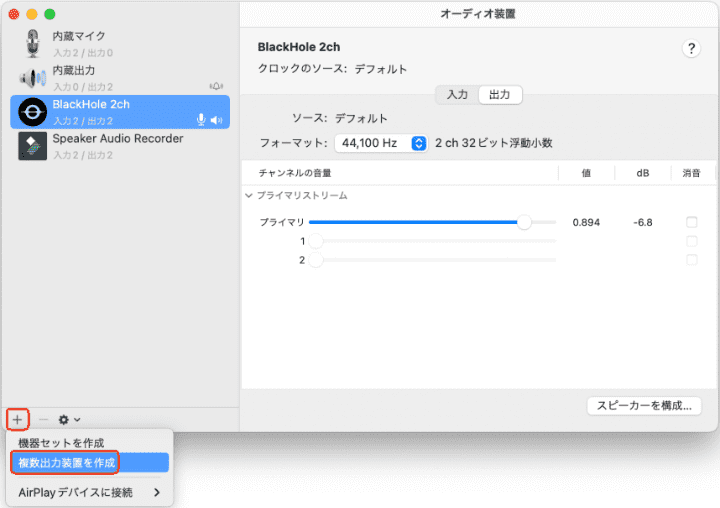Image resolution: width=720 pixels, height=508 pixels.
Task: Click the plus button to add device
Action: [x=18, y=419]
